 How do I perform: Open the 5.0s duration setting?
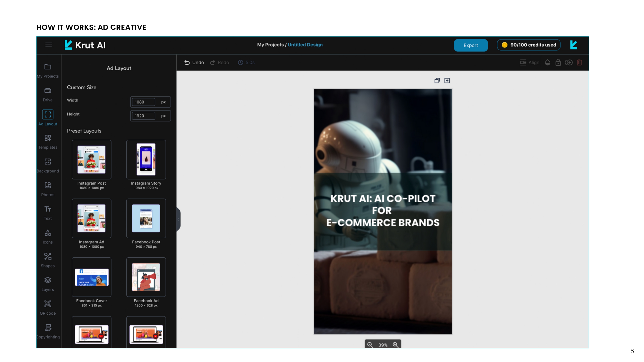pyautogui.click(x=246, y=62)
